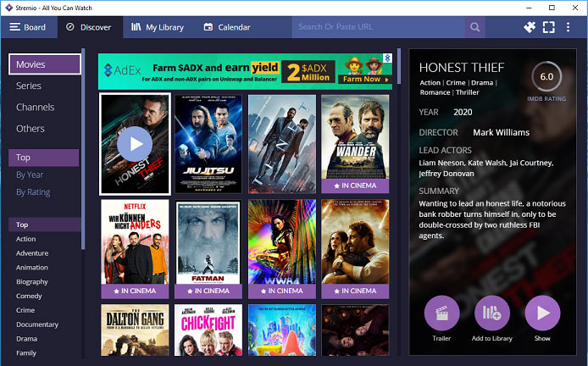Filter by Animation genre
The width and height of the screenshot is (588, 366).
click(32, 268)
